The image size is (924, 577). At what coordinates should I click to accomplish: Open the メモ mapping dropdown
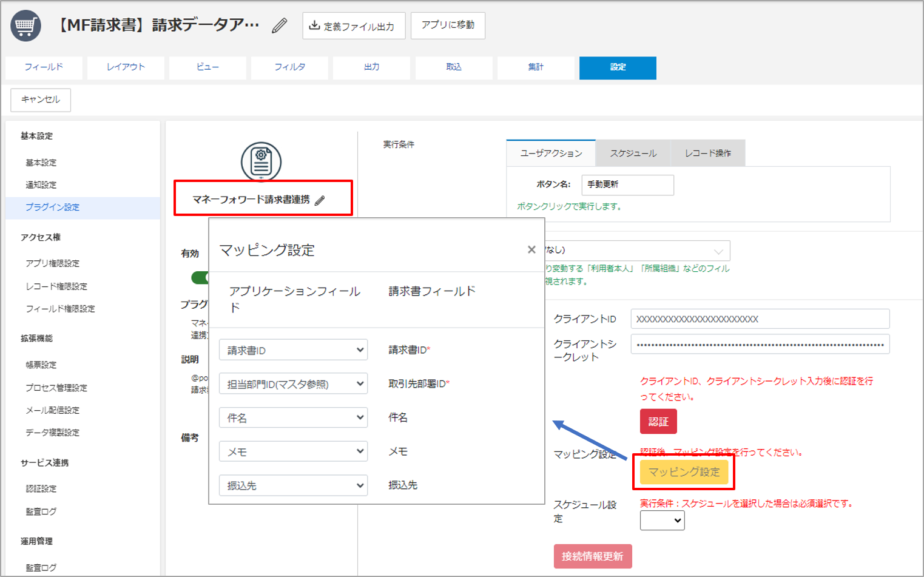point(293,451)
